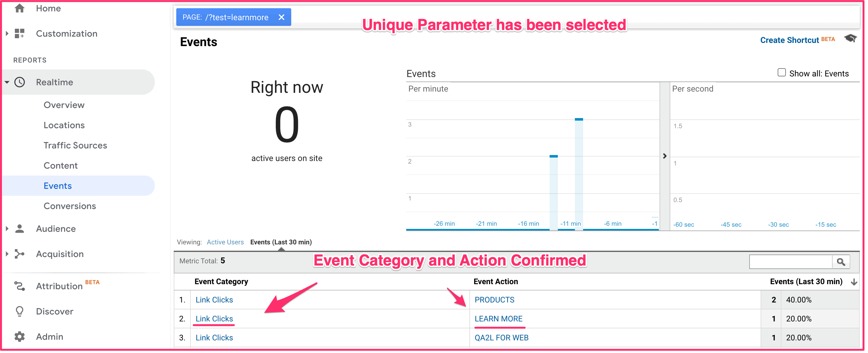Open Conversions under Realtime
Screen dimensions: 868x353
coord(70,206)
